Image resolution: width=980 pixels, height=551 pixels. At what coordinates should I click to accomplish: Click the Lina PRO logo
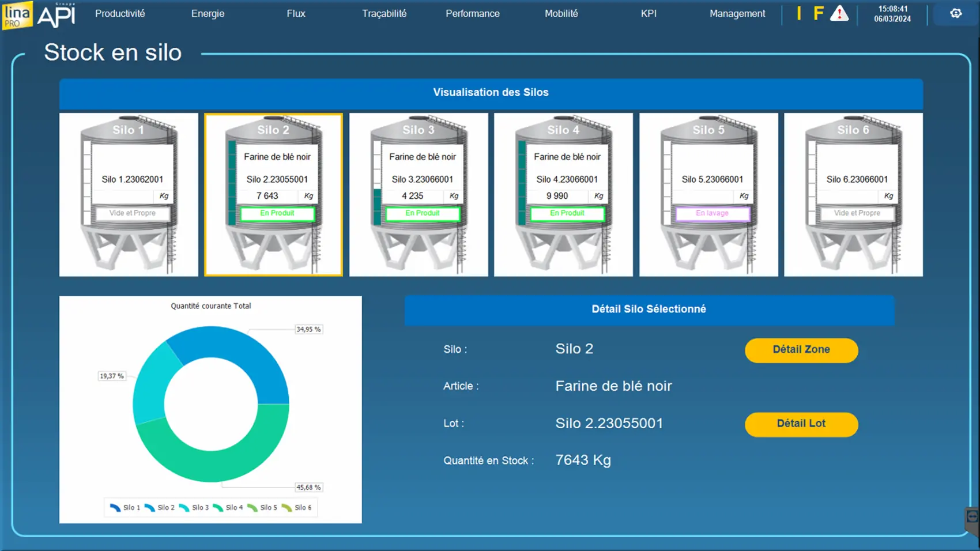click(17, 14)
